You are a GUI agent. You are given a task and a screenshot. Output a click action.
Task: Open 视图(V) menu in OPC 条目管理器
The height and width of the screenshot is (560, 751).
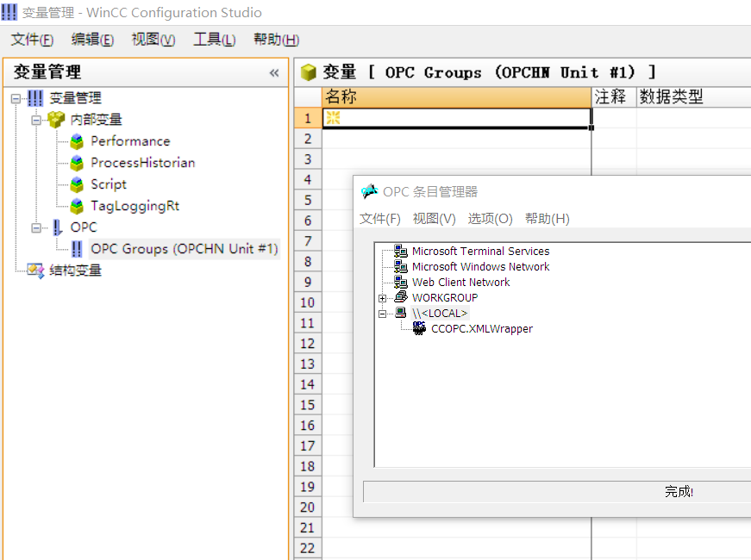[x=435, y=219]
